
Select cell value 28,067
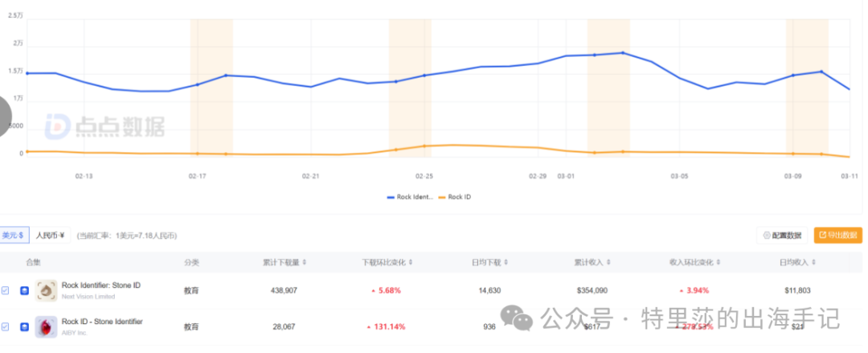[284, 327]
